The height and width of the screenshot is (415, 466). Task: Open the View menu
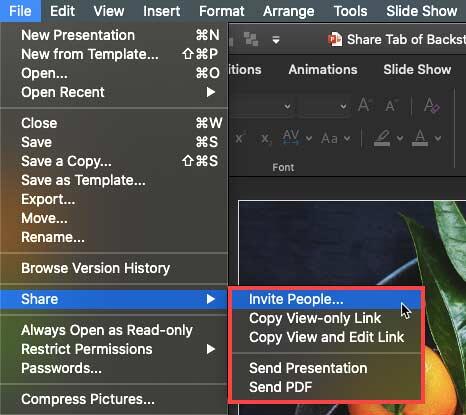pos(109,11)
